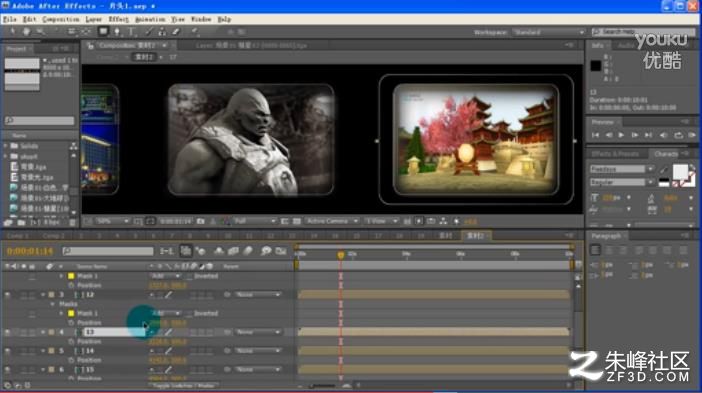The height and width of the screenshot is (393, 702).
Task: Toggle viewer transparency grid icon
Action: click(x=296, y=221)
